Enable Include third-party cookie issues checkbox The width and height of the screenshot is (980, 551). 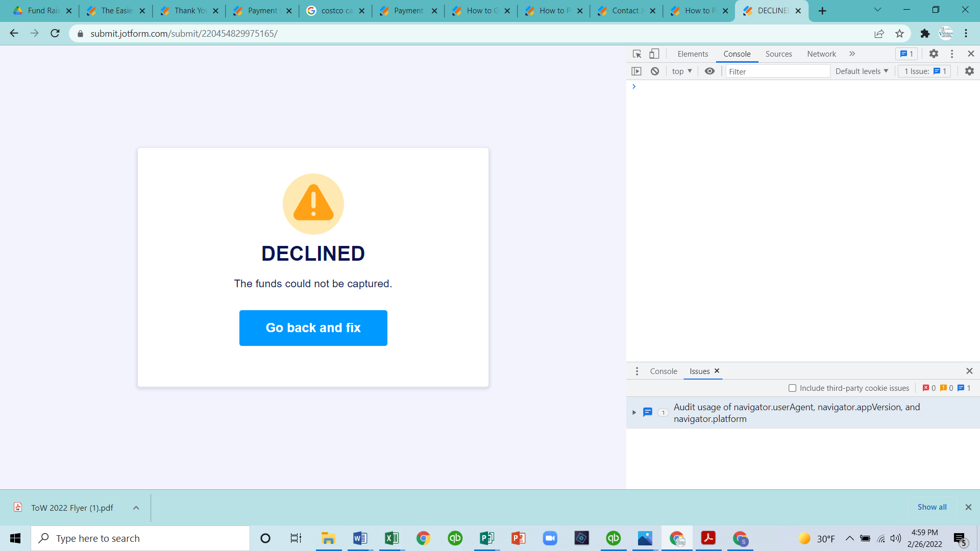point(792,388)
